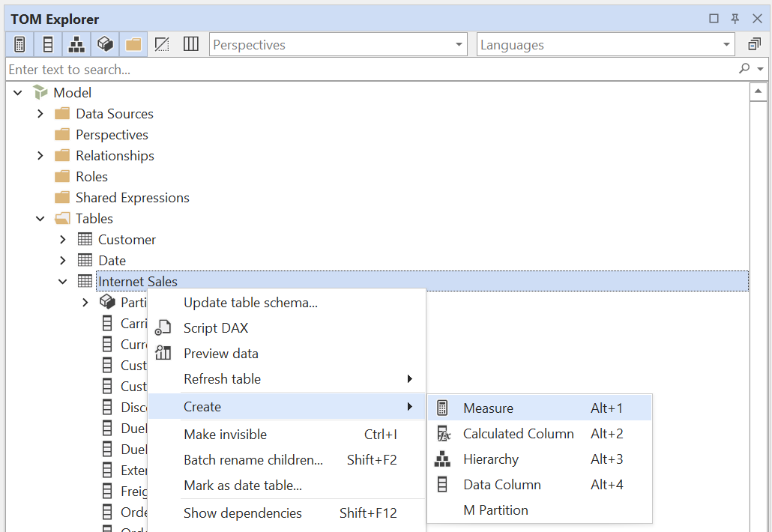
Task: Toggle the Show Columns toolbar button
Action: pos(48,45)
